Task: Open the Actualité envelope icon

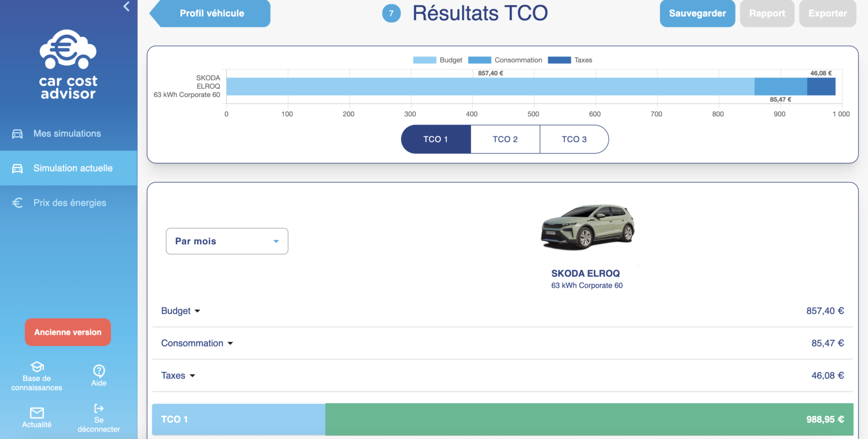Action: click(37, 413)
